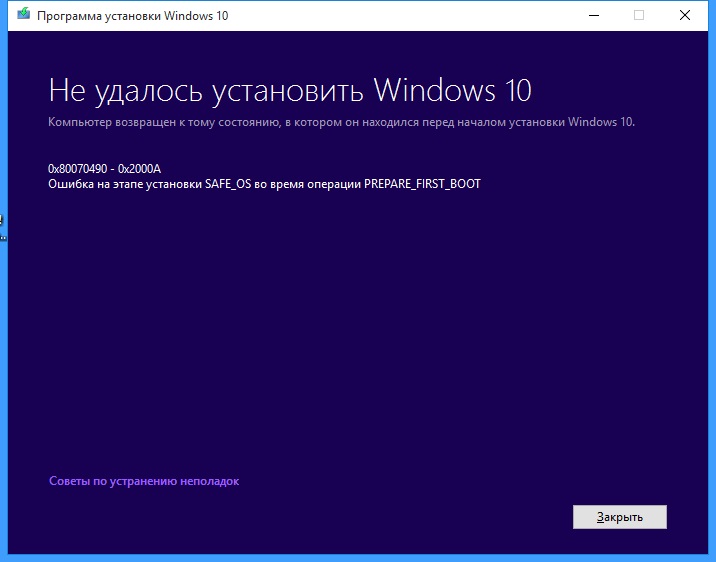Click text Компьютер возвращен к тому состоянию

point(163,122)
